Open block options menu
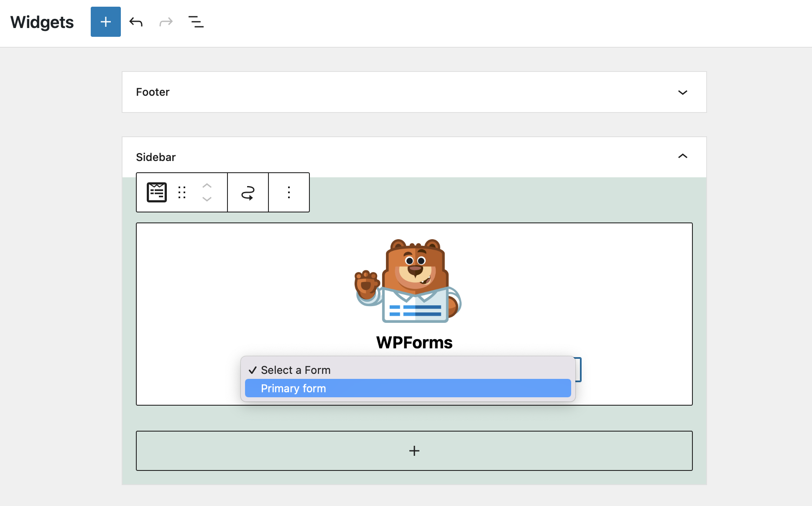The image size is (812, 506). click(289, 192)
